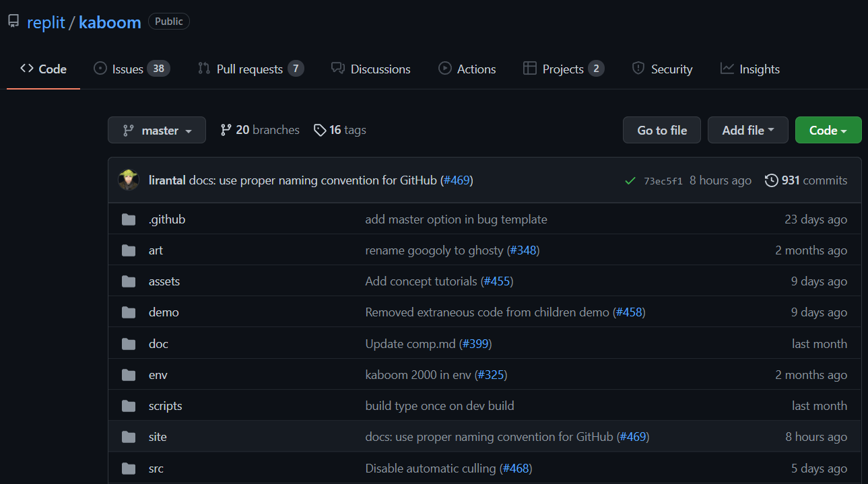Open the master branch selector dropdown
The height and width of the screenshot is (484, 868).
click(156, 131)
